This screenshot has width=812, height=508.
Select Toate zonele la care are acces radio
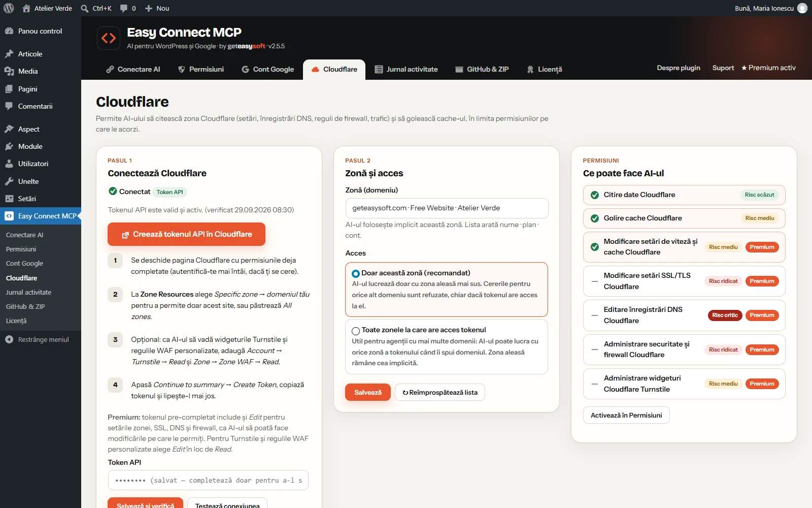pos(356,331)
